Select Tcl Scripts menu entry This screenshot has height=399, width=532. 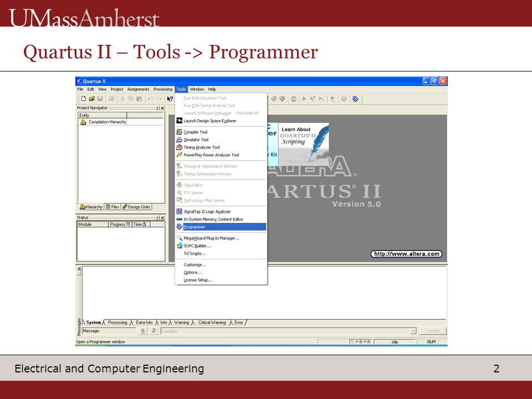click(x=221, y=253)
